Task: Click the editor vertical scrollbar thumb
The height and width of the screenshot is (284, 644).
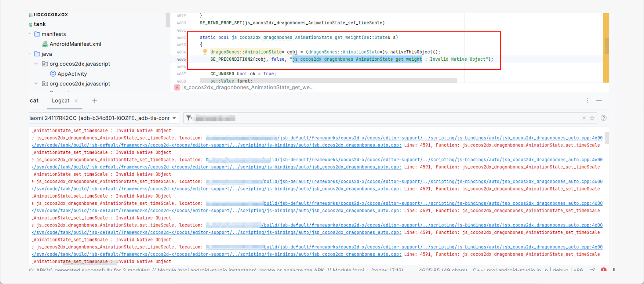Action: click(607, 46)
